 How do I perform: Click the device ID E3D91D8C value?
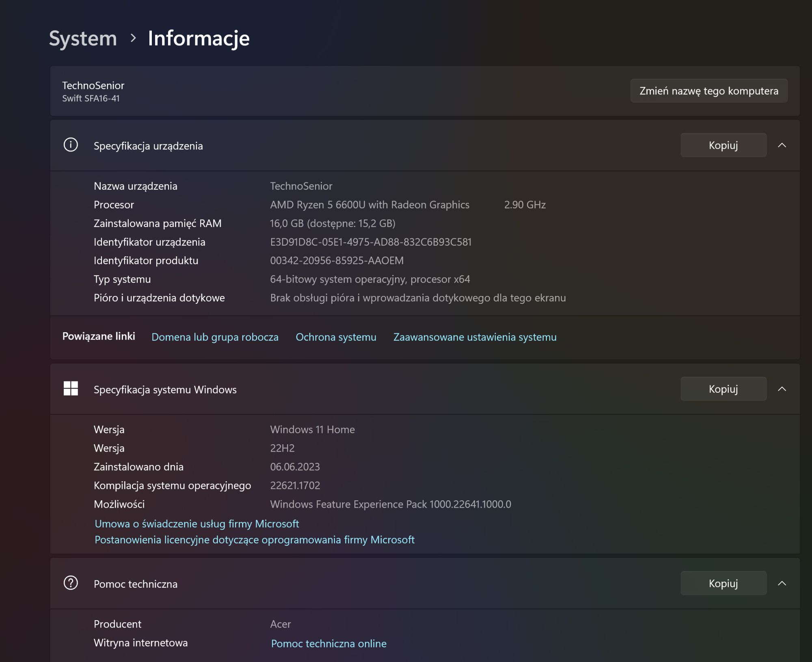(x=371, y=242)
